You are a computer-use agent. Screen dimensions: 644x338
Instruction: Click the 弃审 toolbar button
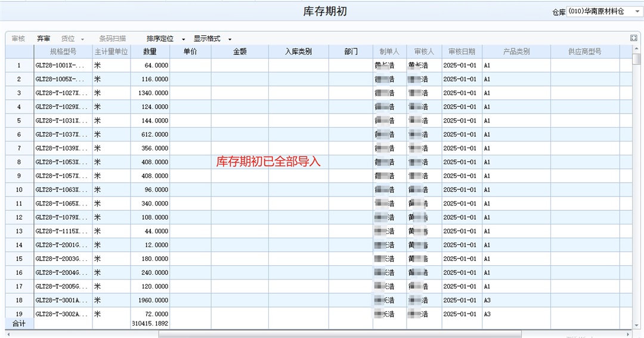click(44, 39)
